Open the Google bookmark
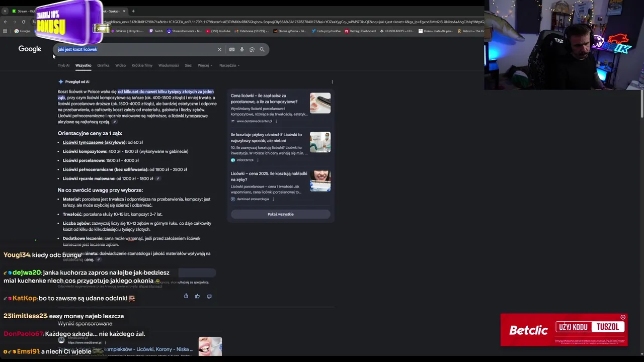The height and width of the screenshot is (362, 644). 22,31
